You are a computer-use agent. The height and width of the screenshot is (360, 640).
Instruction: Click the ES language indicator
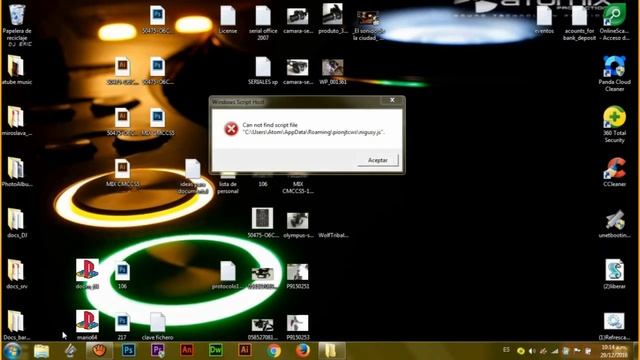point(506,350)
